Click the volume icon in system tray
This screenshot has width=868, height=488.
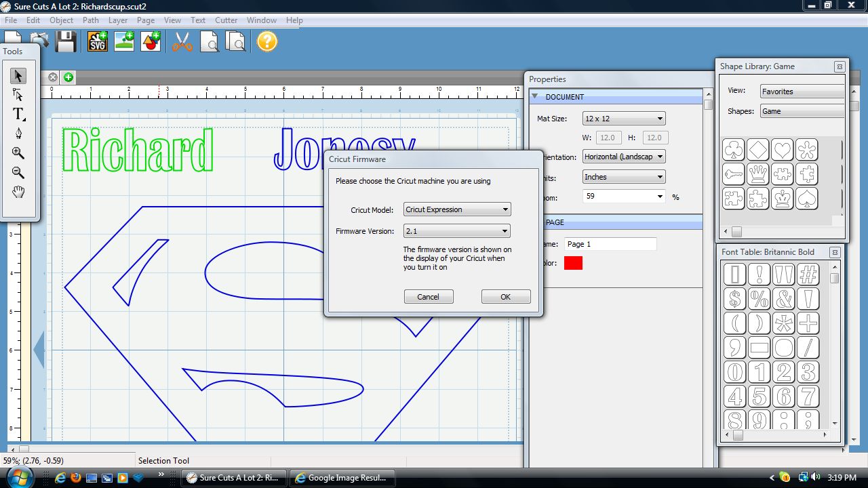coord(815,477)
